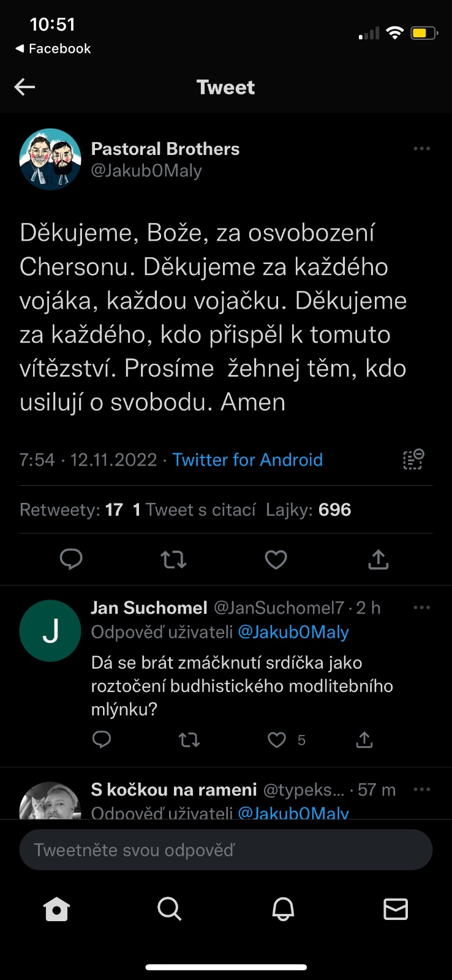Open the three-dot menu on the main tweet
The height and width of the screenshot is (980, 452).
421,149
